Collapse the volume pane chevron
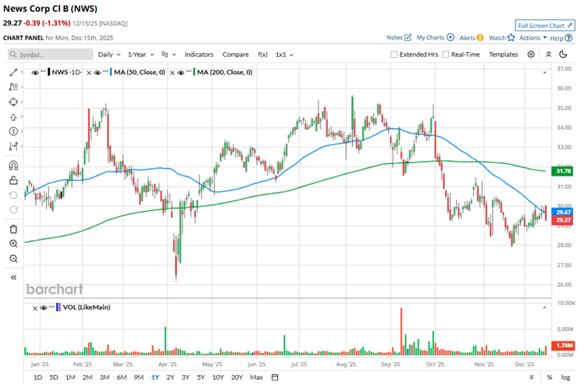 coord(544,308)
